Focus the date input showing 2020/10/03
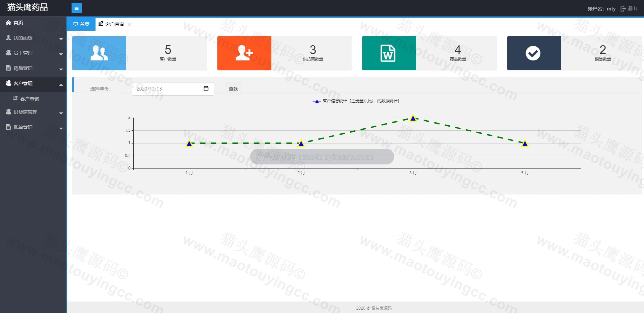 pyautogui.click(x=173, y=89)
